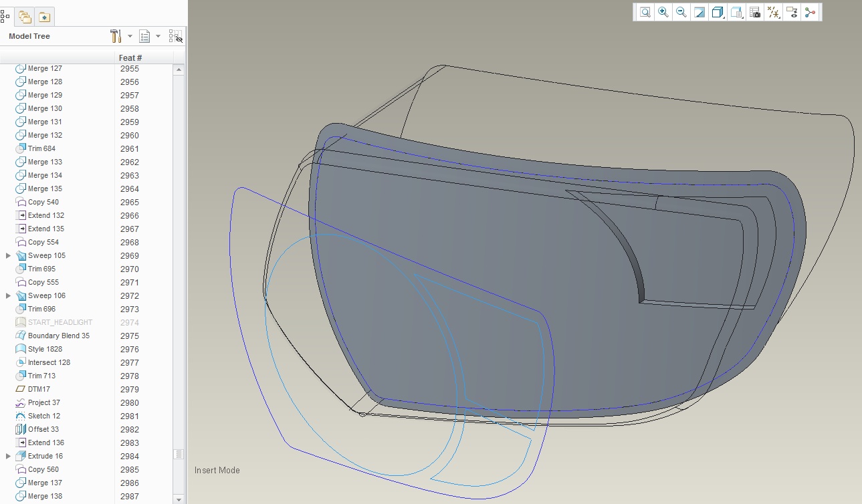Viewport: 862px width, 504px height.
Task: Select the Copy 554 feature
Action: 43,242
